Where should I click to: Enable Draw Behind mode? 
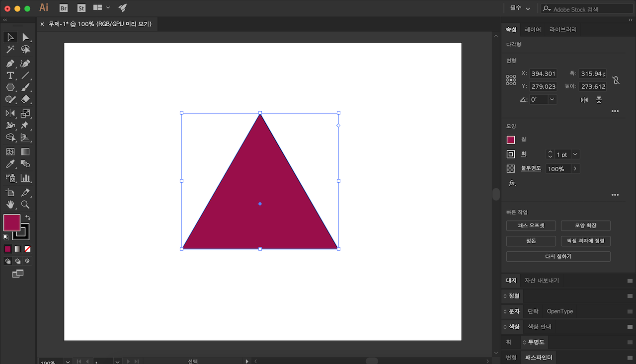pyautogui.click(x=18, y=261)
